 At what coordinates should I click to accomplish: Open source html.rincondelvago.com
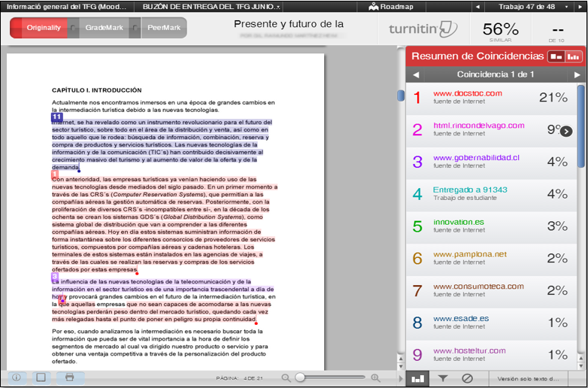point(478,126)
